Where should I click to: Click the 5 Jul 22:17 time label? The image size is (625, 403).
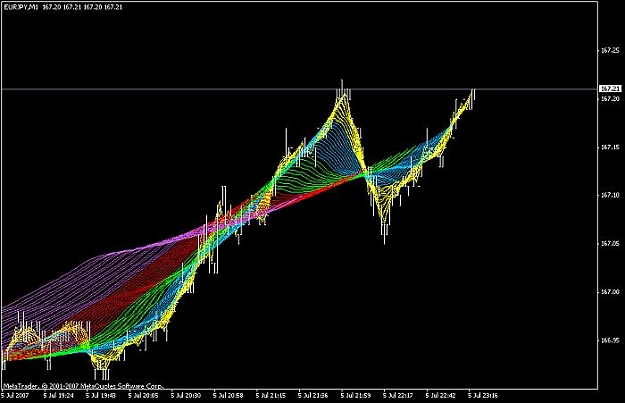(398, 396)
